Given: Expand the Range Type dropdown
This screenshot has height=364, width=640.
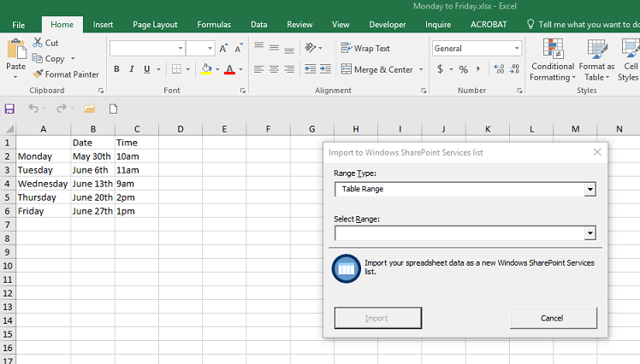Looking at the screenshot, I should [x=590, y=189].
